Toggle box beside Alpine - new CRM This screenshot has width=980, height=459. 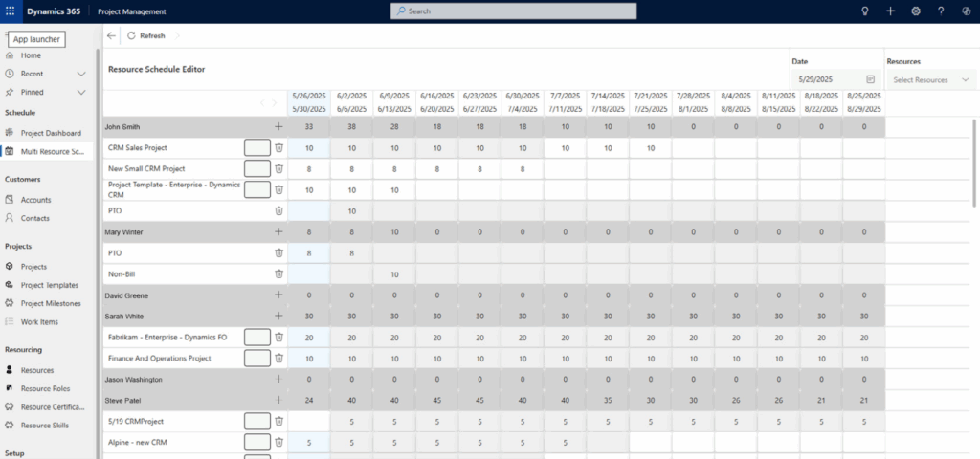pos(256,442)
